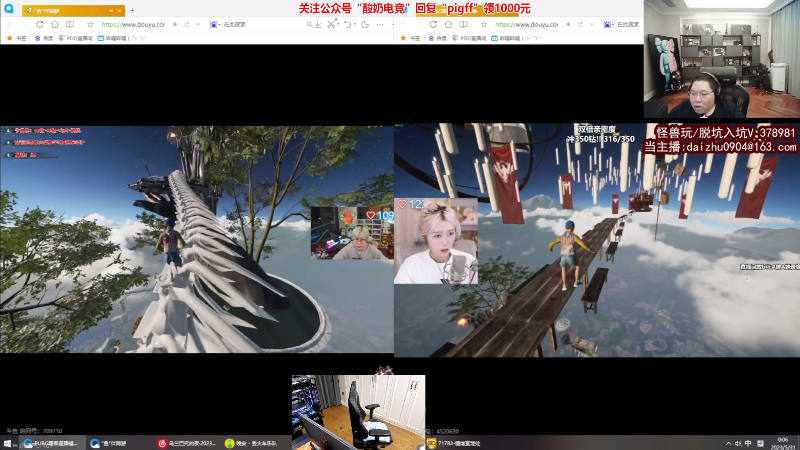
Task: Open 71783 taskbar item with yellow icon
Action: tap(454, 443)
